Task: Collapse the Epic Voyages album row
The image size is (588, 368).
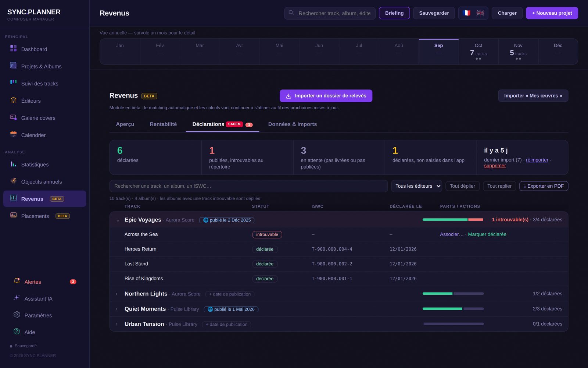Action: tap(118, 220)
